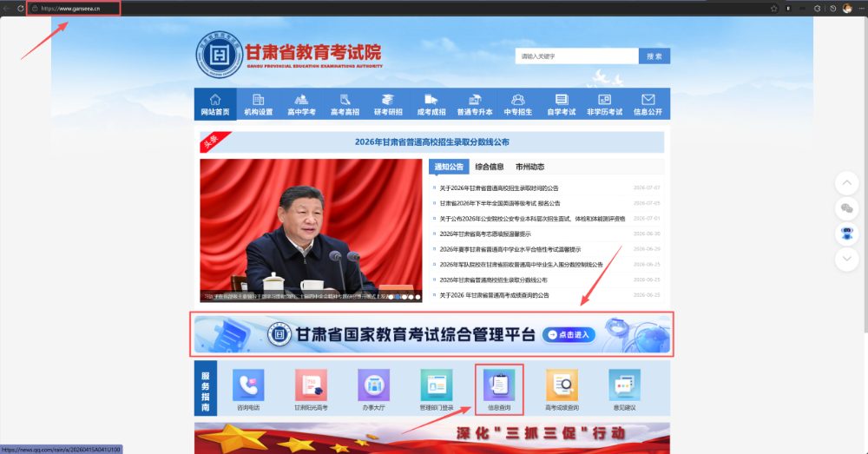Click the 搜索 search button
This screenshot has height=454, width=868.
(x=654, y=56)
